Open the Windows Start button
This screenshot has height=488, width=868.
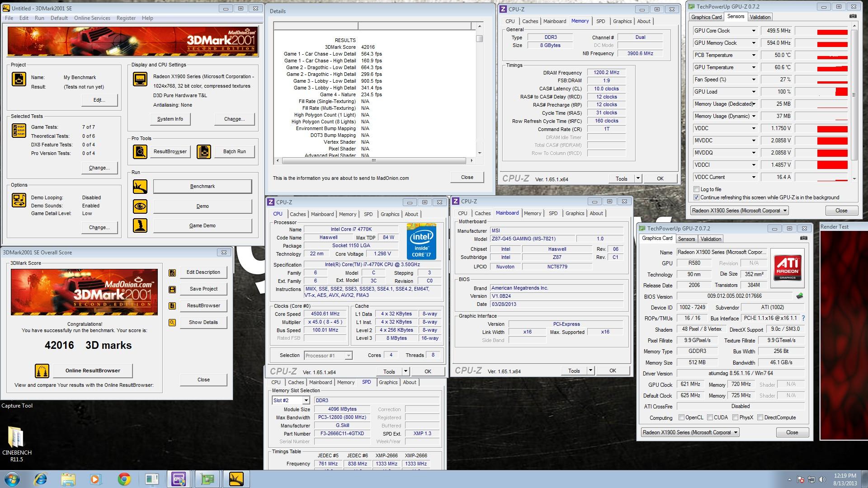12,479
